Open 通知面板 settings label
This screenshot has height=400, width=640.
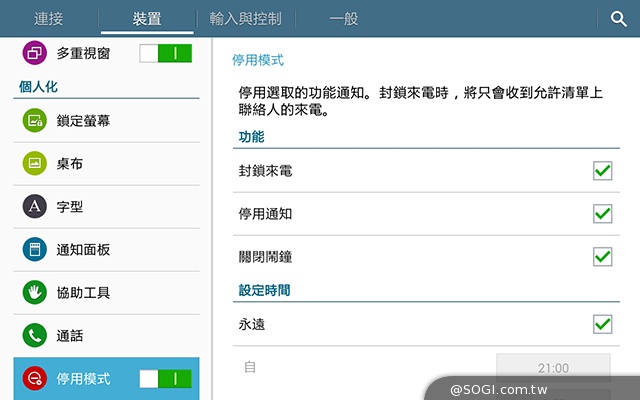[x=83, y=250]
